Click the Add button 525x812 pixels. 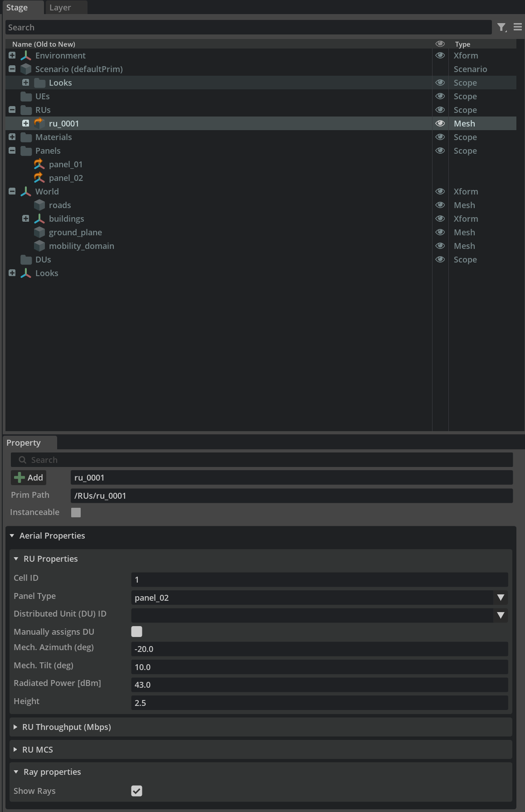coord(29,477)
